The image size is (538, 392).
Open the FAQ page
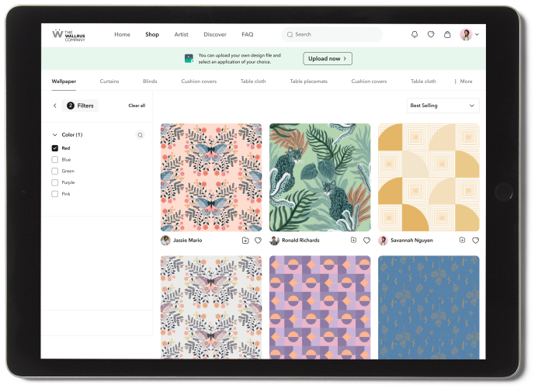248,34
